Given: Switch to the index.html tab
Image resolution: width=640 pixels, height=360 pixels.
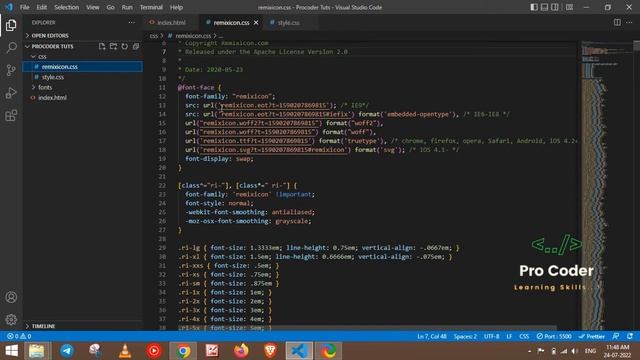Looking at the screenshot, I should (x=171, y=23).
